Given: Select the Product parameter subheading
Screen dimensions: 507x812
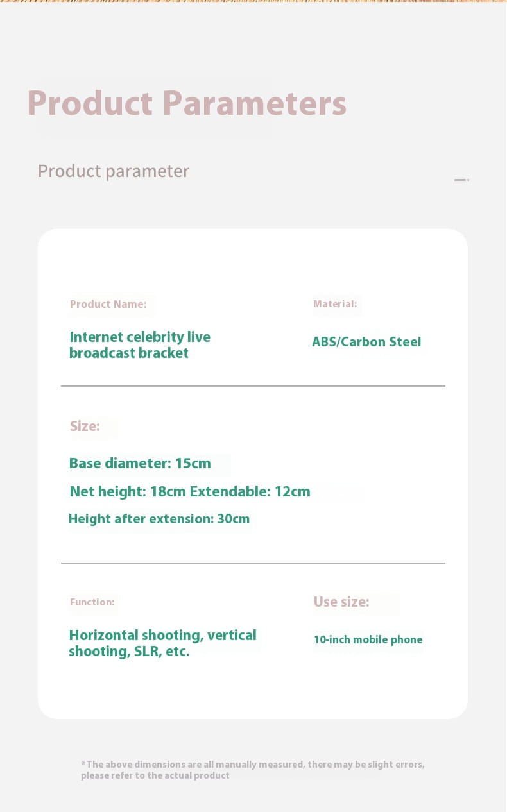Looking at the screenshot, I should 114,171.
